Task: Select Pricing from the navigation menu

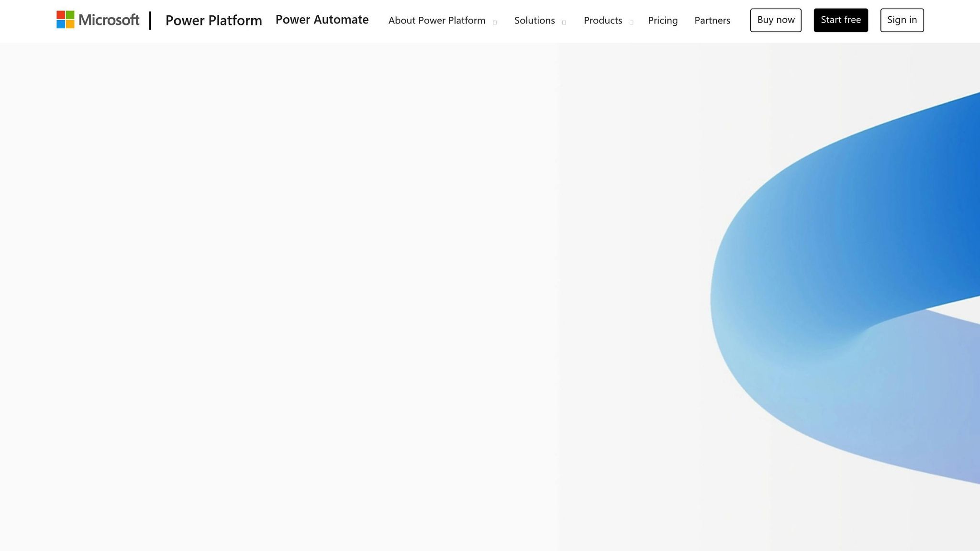Action: pyautogui.click(x=663, y=21)
